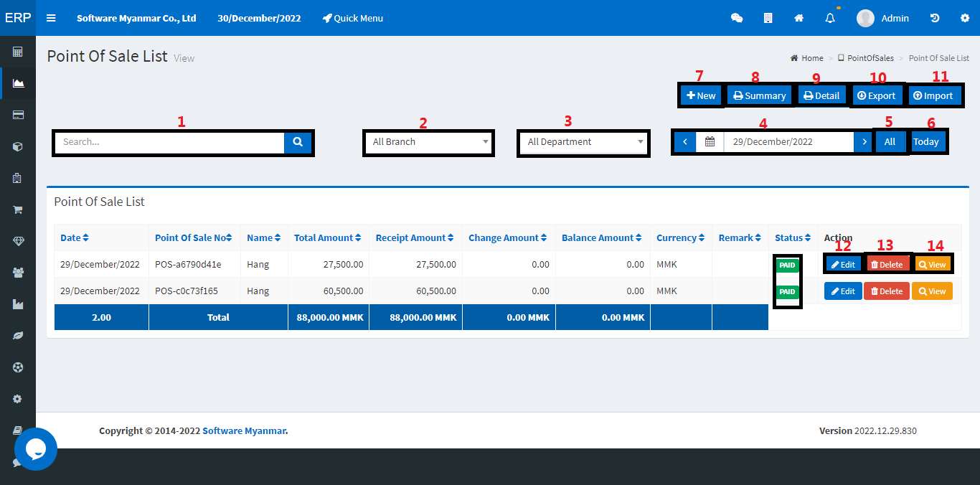The width and height of the screenshot is (980, 485).
Task: Open the users group sidebar icon
Action: point(18,273)
